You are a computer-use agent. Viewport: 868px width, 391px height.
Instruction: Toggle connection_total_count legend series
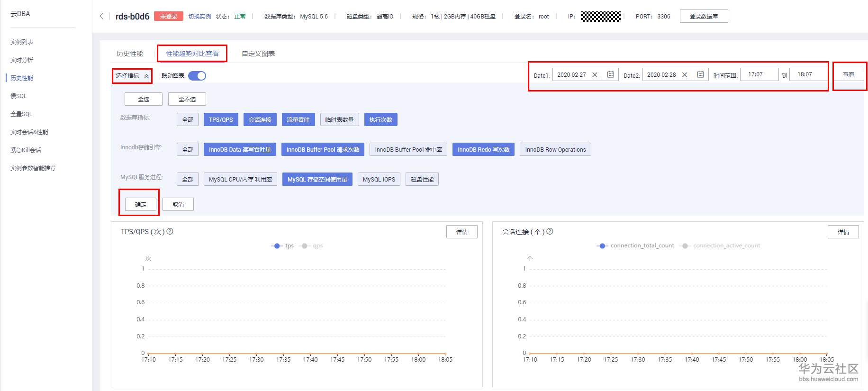click(635, 246)
